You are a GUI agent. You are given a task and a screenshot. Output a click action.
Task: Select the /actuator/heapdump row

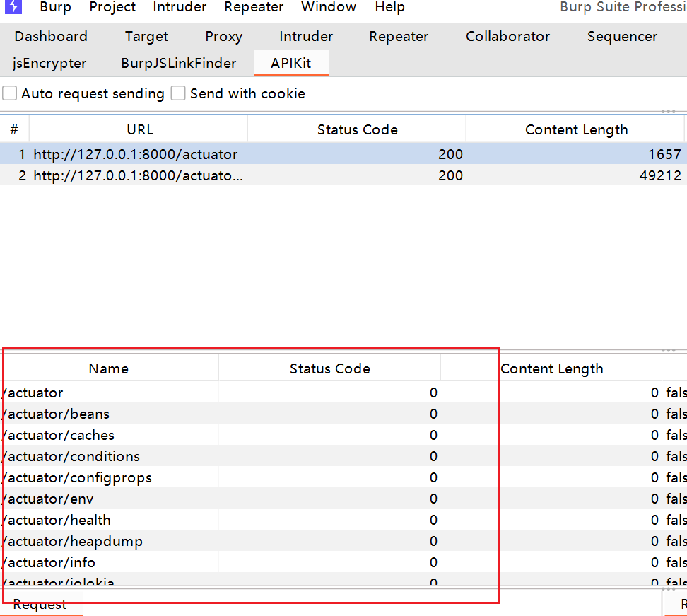pyautogui.click(x=343, y=540)
